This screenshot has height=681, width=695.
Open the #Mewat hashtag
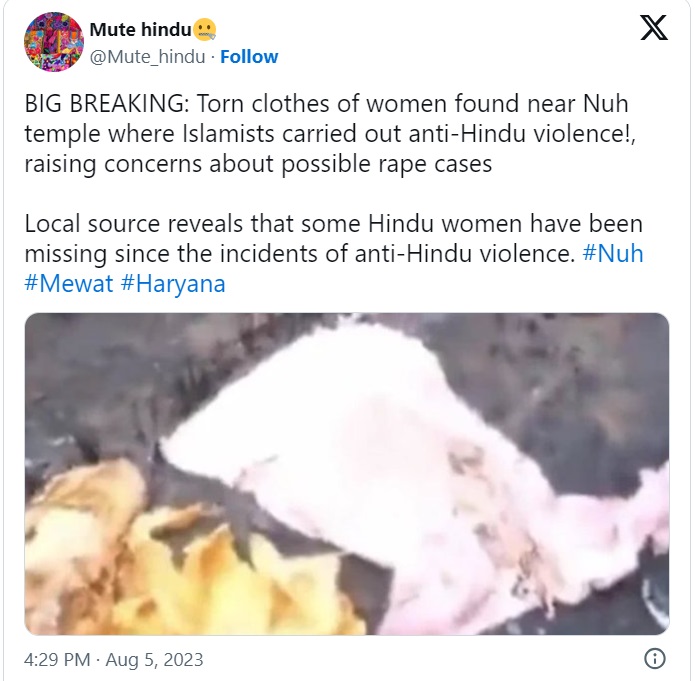[69, 283]
